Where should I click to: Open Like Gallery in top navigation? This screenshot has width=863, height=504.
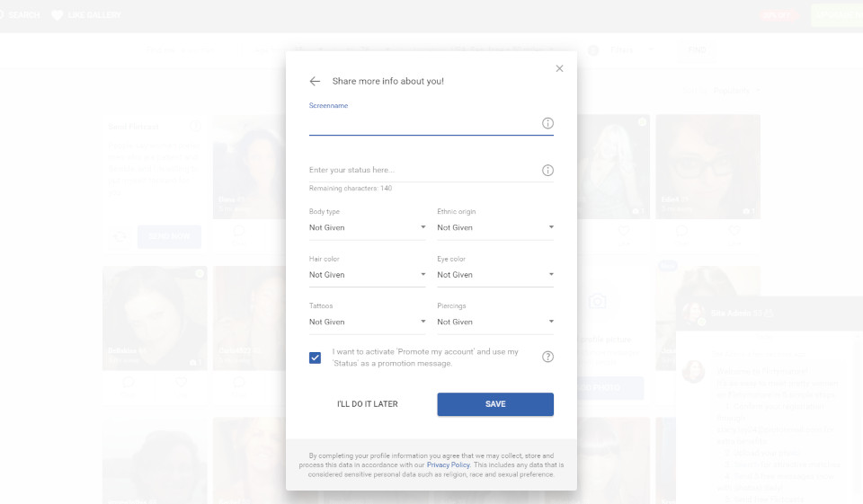click(94, 15)
